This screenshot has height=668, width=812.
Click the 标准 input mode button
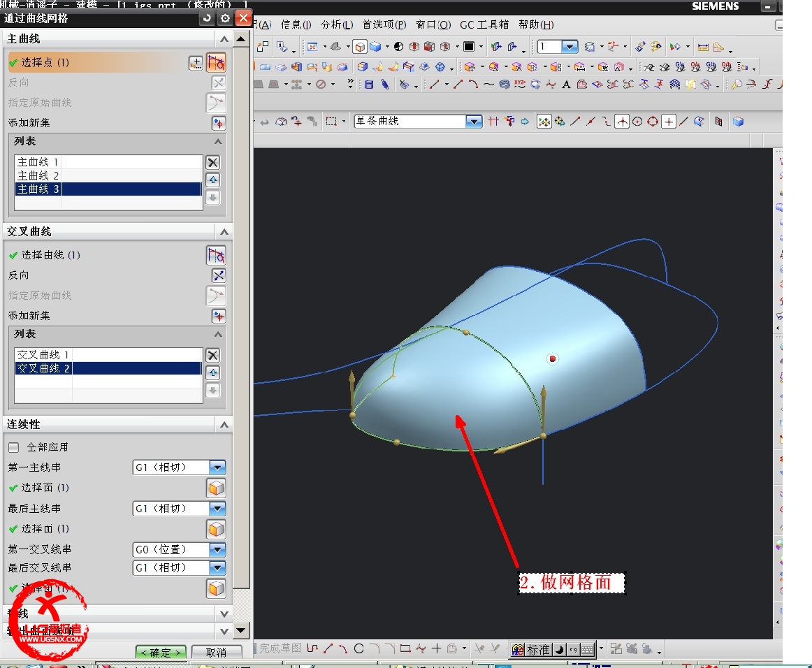point(538,649)
